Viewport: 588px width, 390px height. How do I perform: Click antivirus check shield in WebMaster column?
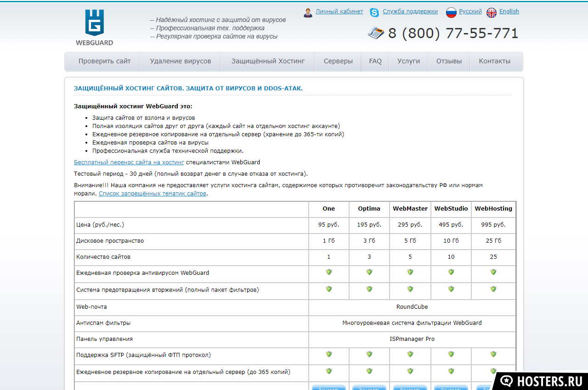tap(410, 272)
